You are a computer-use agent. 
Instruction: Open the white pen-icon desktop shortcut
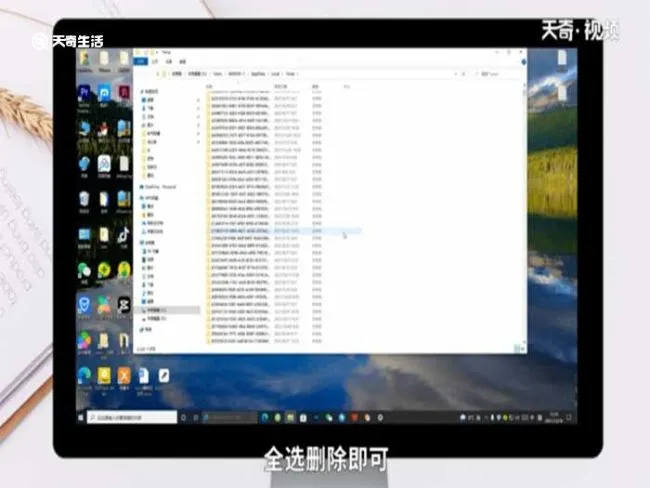click(x=164, y=376)
